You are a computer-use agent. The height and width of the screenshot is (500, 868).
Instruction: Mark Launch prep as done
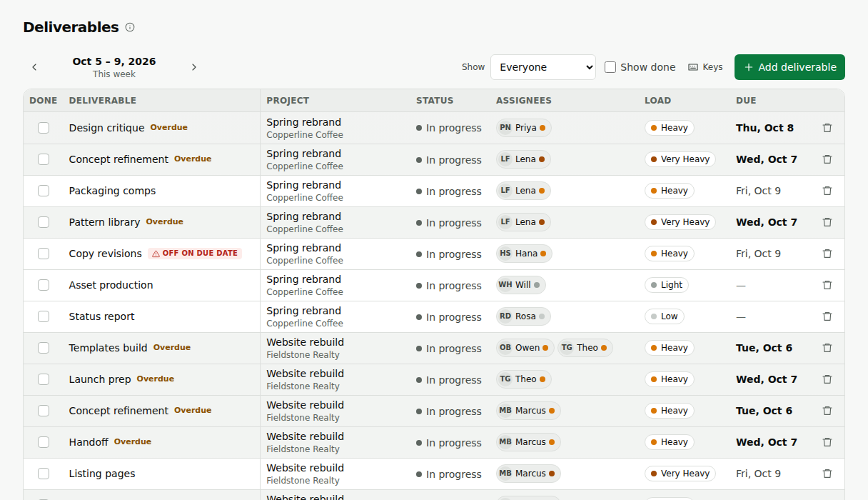click(44, 379)
